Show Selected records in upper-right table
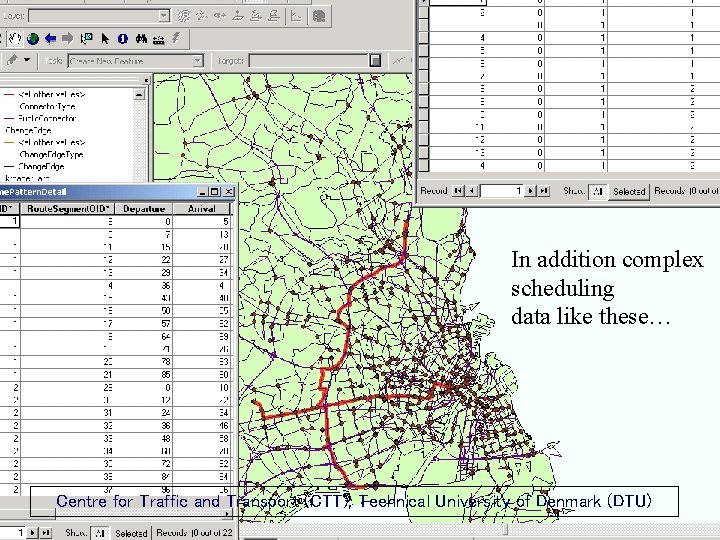The height and width of the screenshot is (540, 720). tap(629, 191)
